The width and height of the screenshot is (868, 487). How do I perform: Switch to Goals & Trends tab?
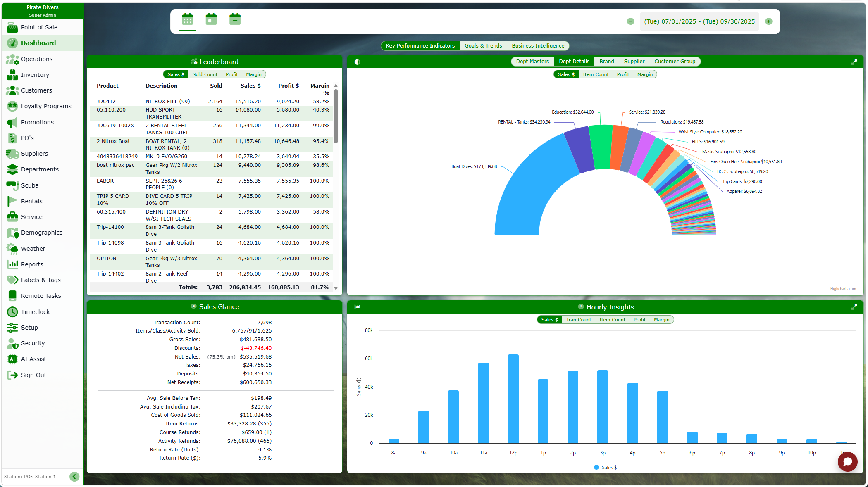coord(483,46)
